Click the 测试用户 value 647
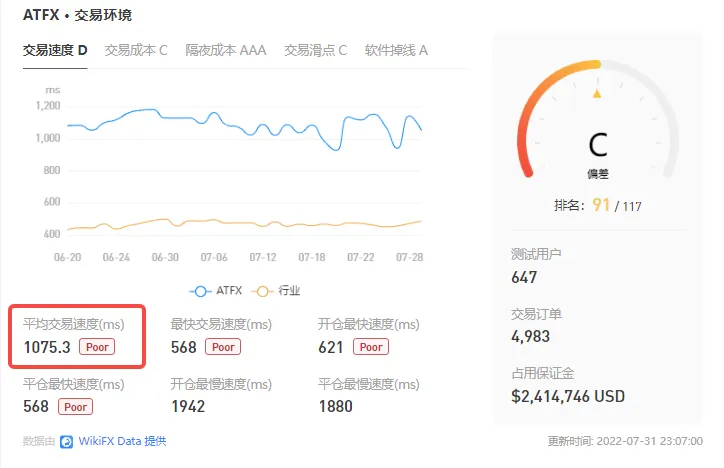This screenshot has height=468, width=724. pos(524,277)
